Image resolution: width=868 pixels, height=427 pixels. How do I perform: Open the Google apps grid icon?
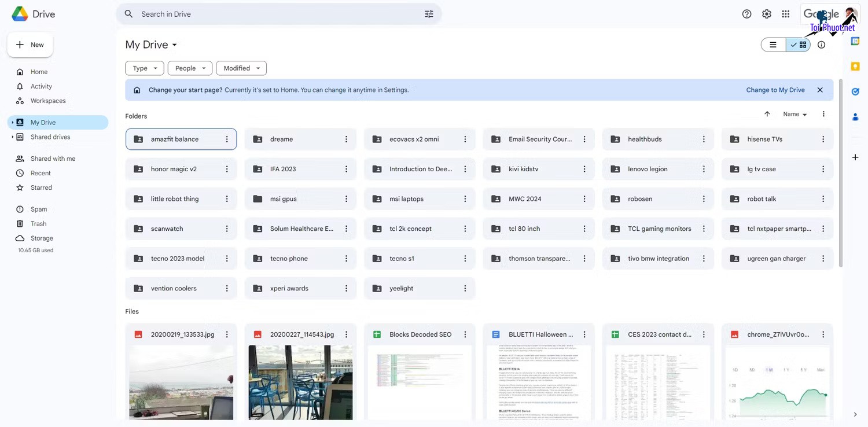coord(785,14)
